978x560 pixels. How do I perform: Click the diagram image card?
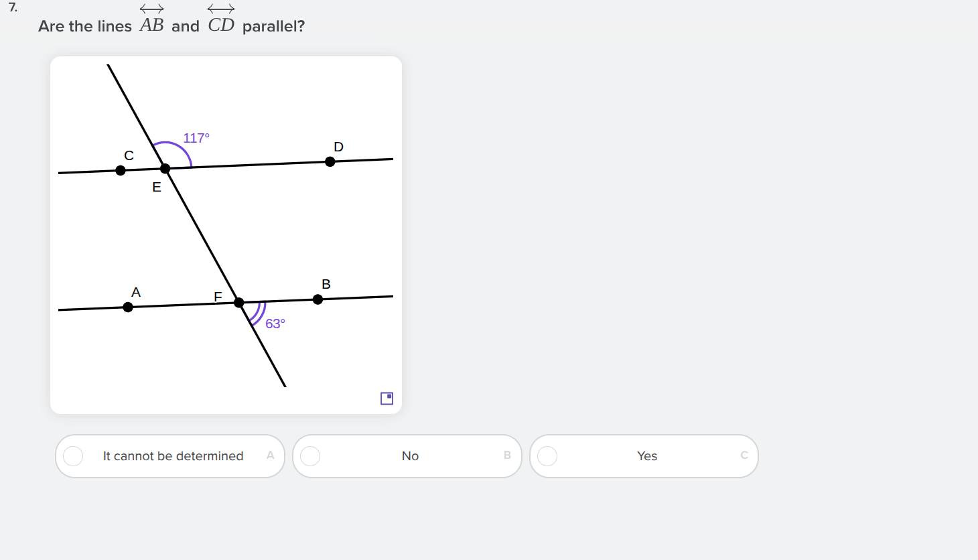226,234
